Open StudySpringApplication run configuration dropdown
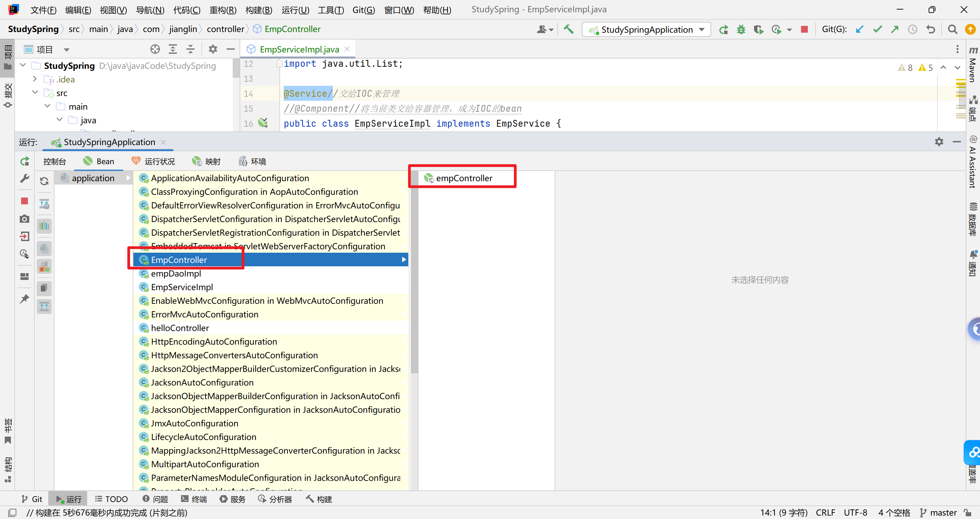Screen dimensions: 980x519 click(x=647, y=29)
